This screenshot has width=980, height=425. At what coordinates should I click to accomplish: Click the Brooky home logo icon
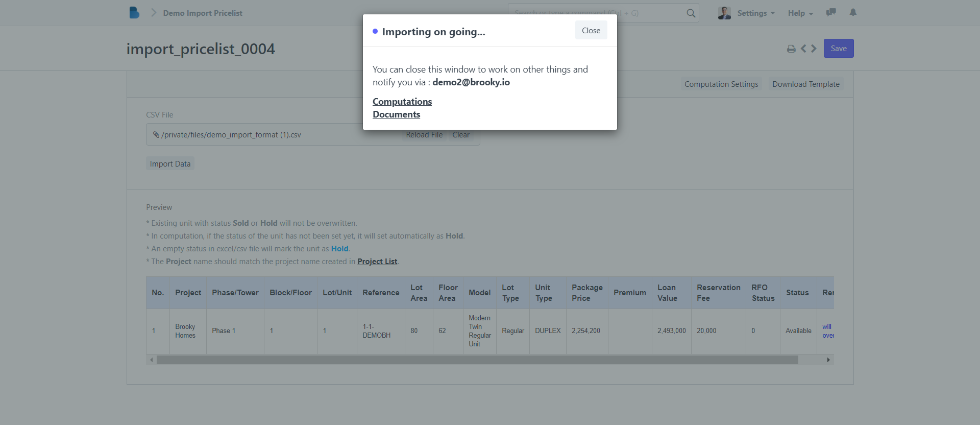(134, 13)
